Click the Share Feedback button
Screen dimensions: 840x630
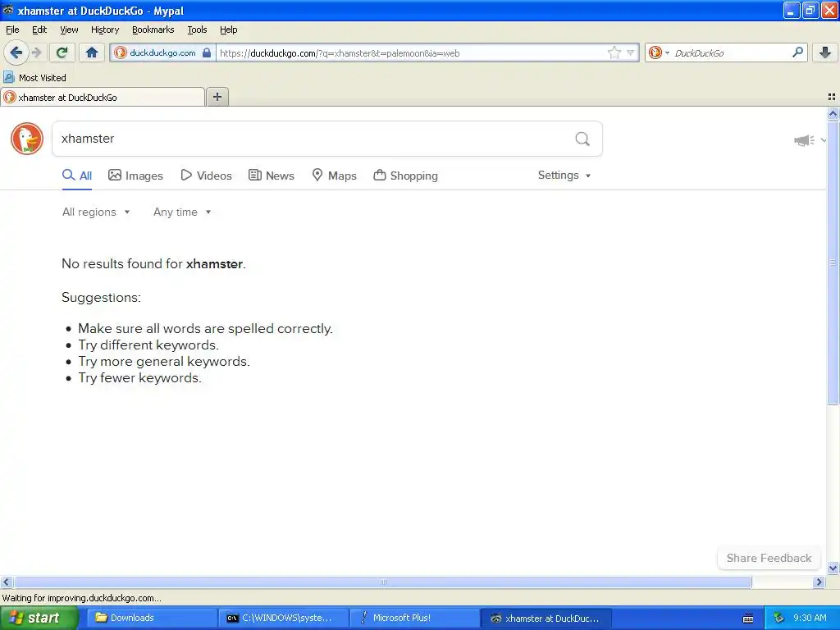tap(769, 558)
